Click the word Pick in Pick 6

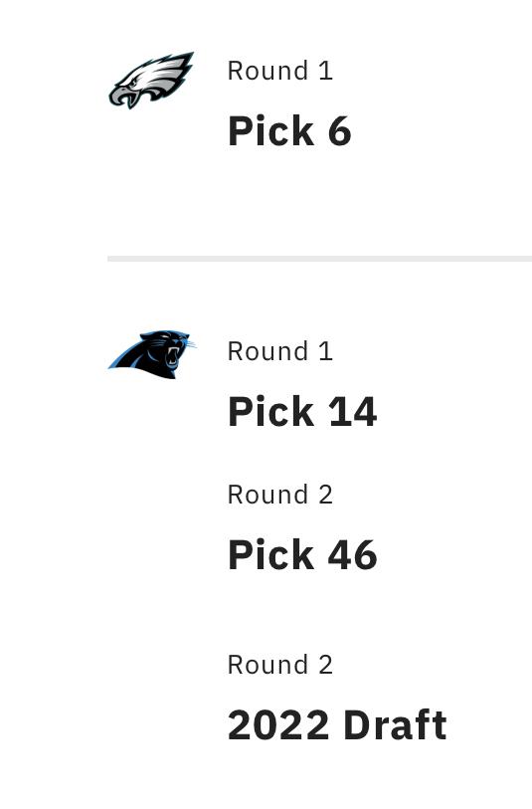pyautogui.click(x=271, y=131)
